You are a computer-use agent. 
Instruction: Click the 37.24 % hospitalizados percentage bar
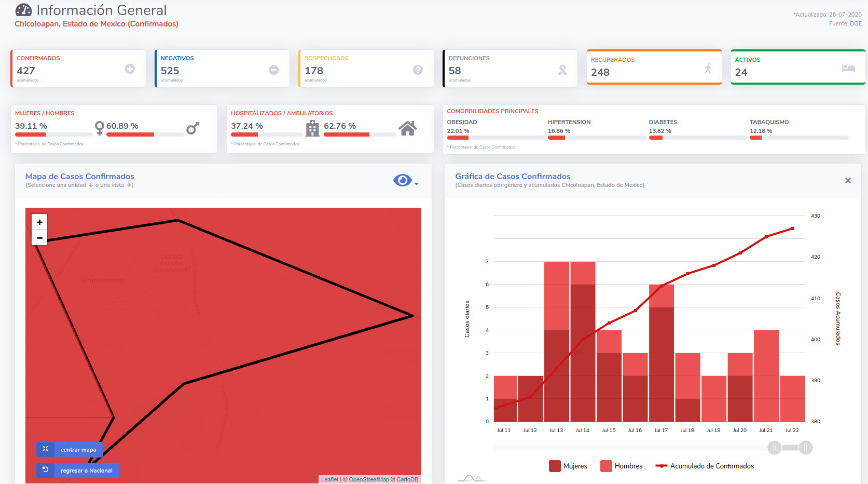pyautogui.click(x=267, y=135)
